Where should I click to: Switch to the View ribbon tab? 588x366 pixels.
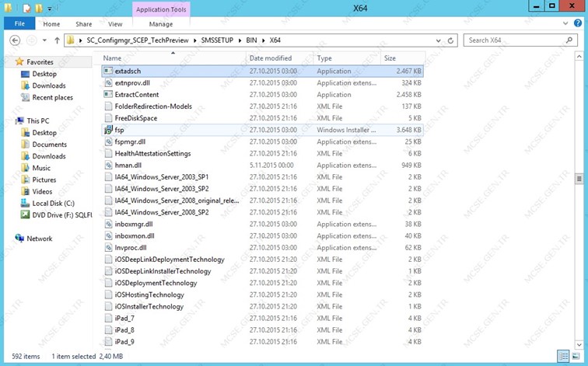tap(115, 24)
